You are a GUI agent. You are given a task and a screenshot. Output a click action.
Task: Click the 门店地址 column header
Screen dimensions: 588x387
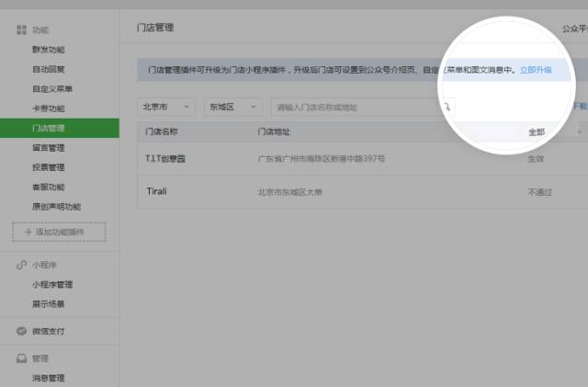click(274, 131)
